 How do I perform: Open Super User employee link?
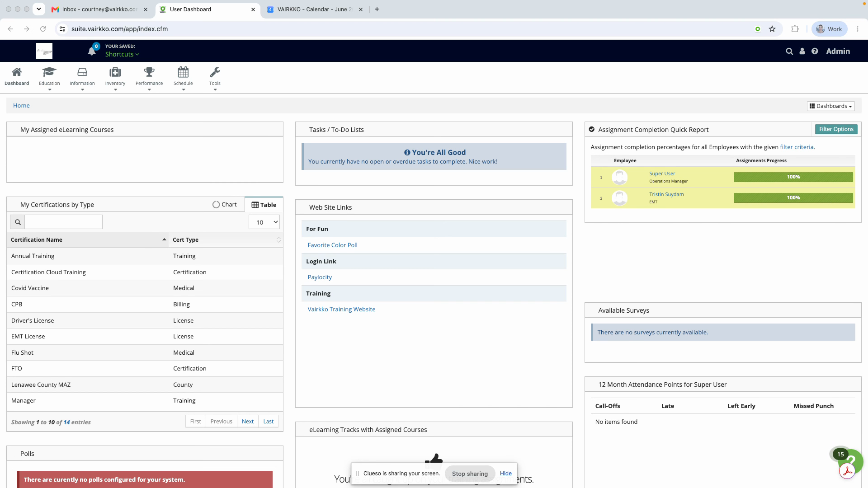pos(662,174)
